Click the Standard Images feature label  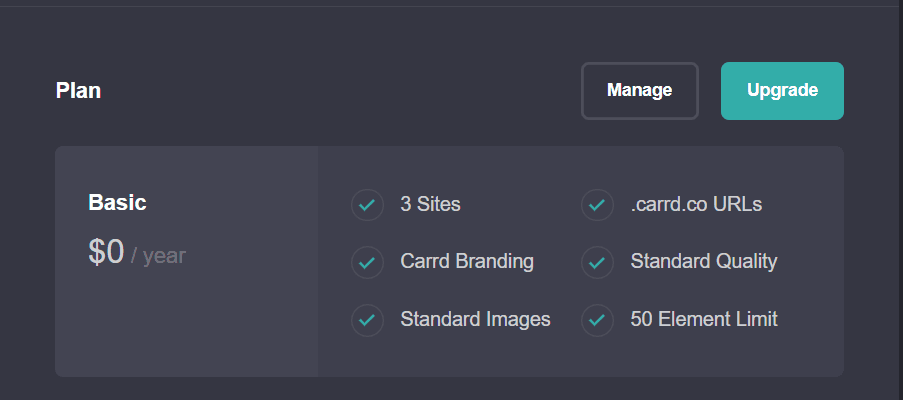[475, 320]
